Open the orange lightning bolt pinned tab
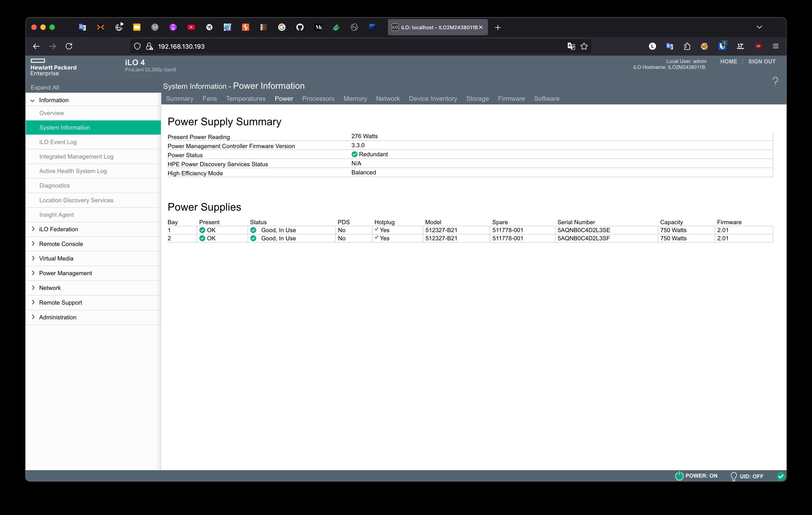Viewport: 812px width, 515px height. (x=246, y=27)
